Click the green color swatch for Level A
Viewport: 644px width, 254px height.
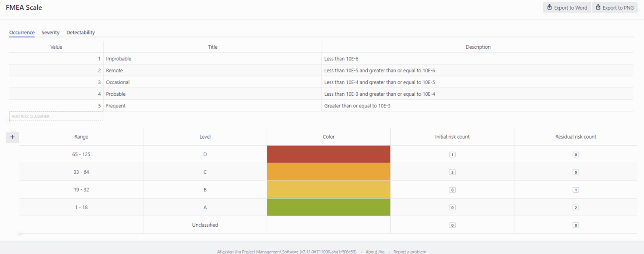point(328,207)
